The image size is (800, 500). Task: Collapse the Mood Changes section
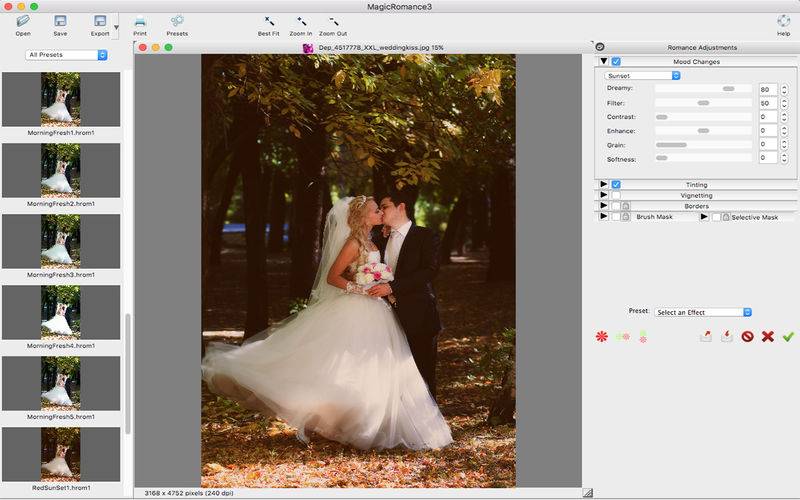click(x=604, y=62)
